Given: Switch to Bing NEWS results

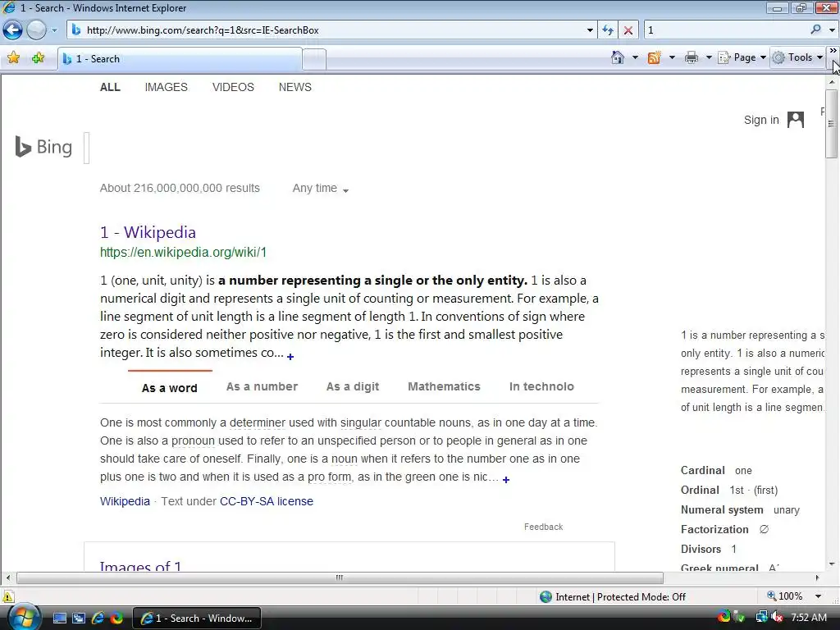Looking at the screenshot, I should point(295,87).
